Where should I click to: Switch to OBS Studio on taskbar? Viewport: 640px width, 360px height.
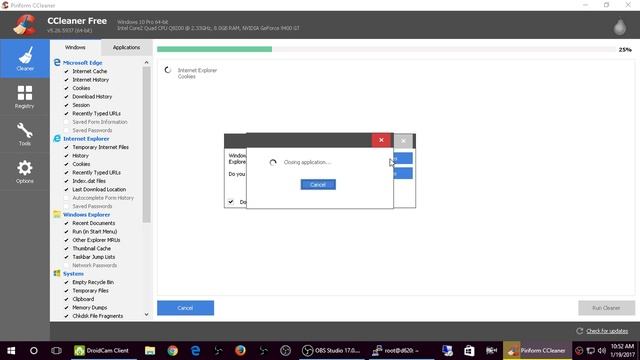pos(331,351)
